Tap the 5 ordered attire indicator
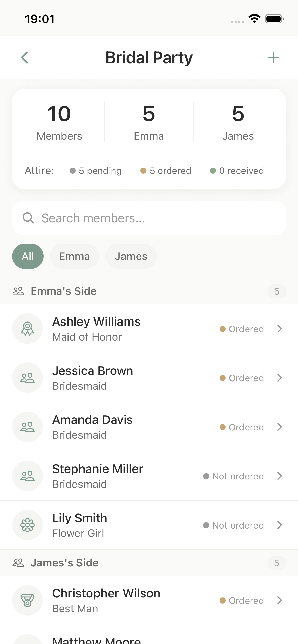Viewport: 298px width, 644px height. pyautogui.click(x=166, y=171)
